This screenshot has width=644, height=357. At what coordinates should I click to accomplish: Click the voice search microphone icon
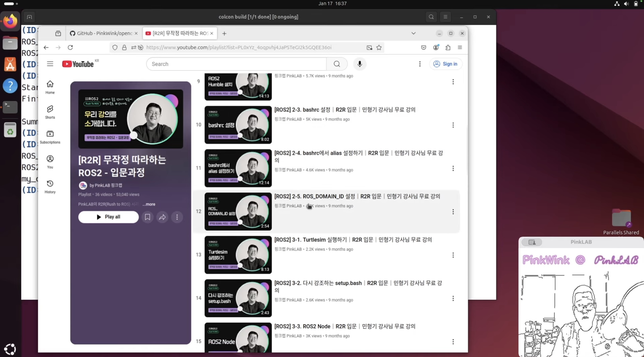tap(359, 64)
